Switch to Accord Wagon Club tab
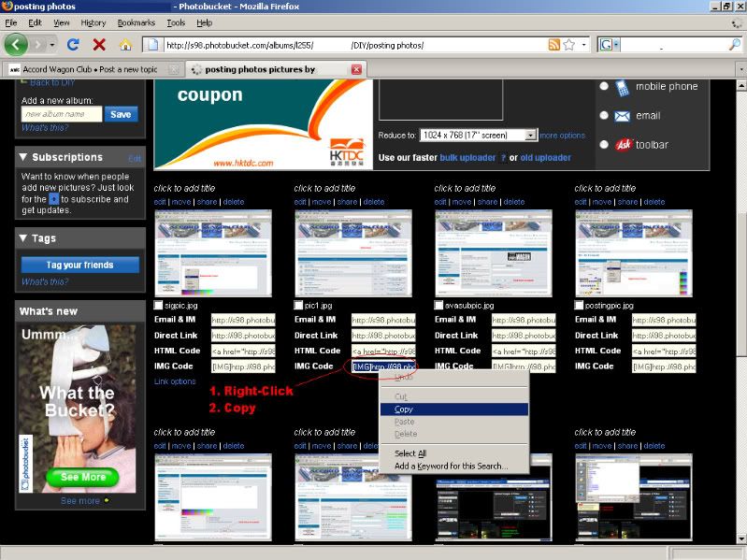 tap(93, 69)
